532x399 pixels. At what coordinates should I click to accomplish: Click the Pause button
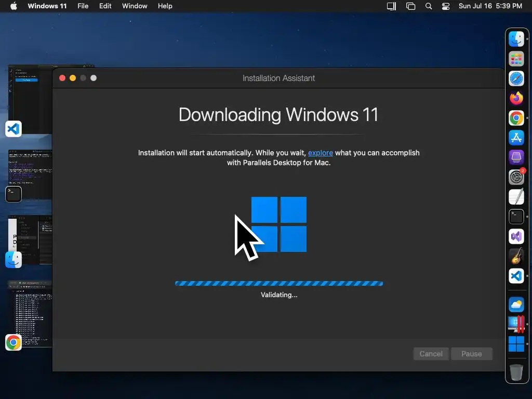(472, 354)
